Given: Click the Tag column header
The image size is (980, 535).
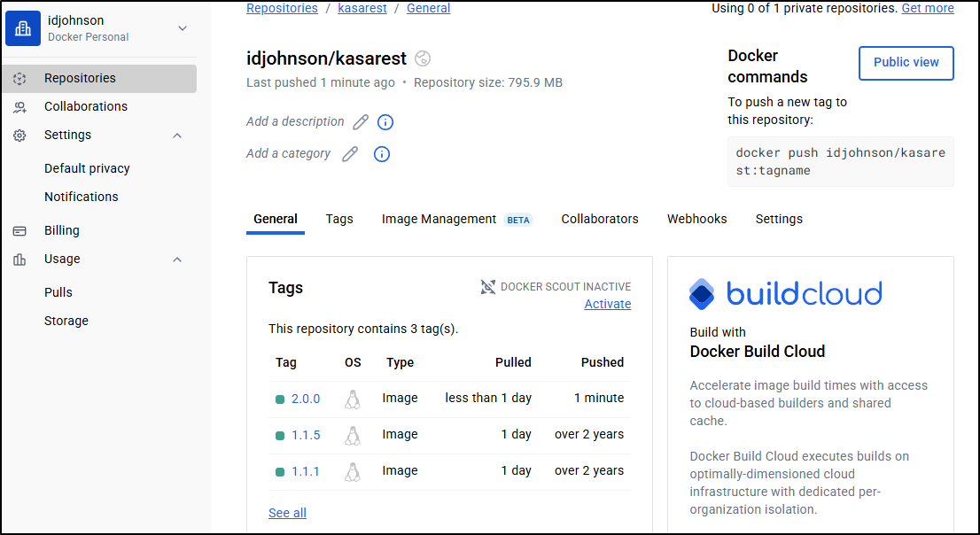Looking at the screenshot, I should 286,362.
